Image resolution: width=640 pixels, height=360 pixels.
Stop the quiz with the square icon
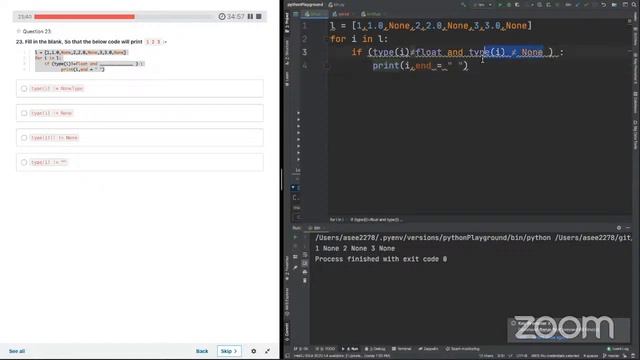pyautogui.click(x=259, y=16)
